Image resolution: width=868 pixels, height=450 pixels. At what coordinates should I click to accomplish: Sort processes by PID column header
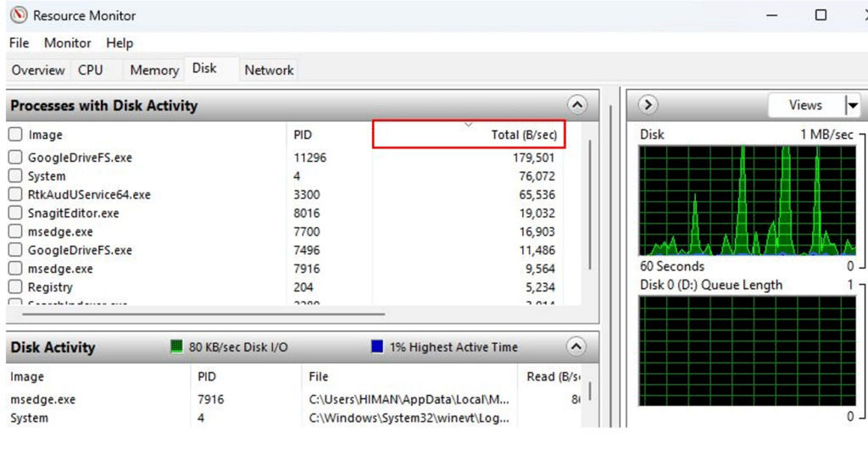point(303,135)
